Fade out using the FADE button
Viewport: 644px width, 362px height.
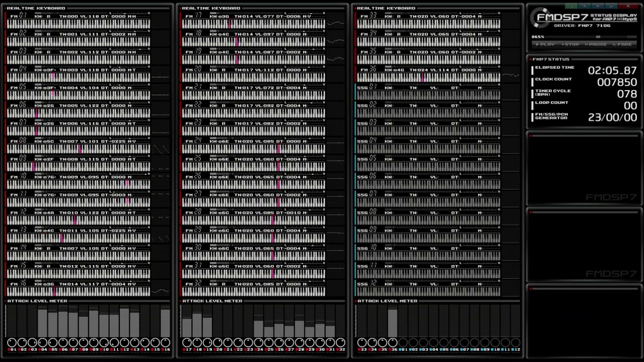(x=623, y=44)
